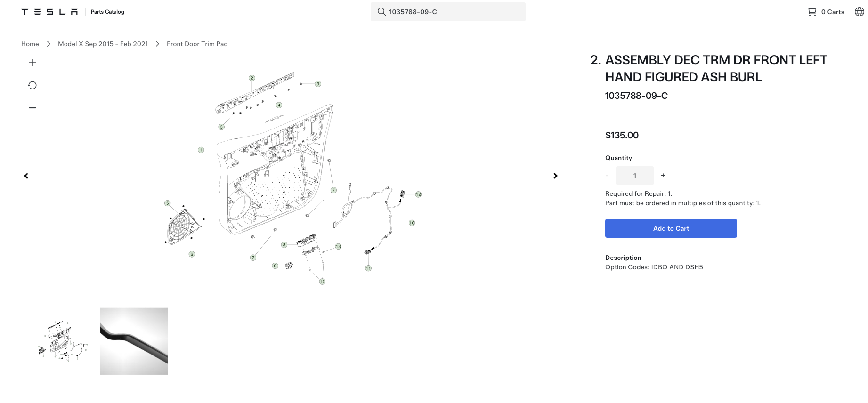Open the language globe selector
The height and width of the screenshot is (403, 868).
860,12
